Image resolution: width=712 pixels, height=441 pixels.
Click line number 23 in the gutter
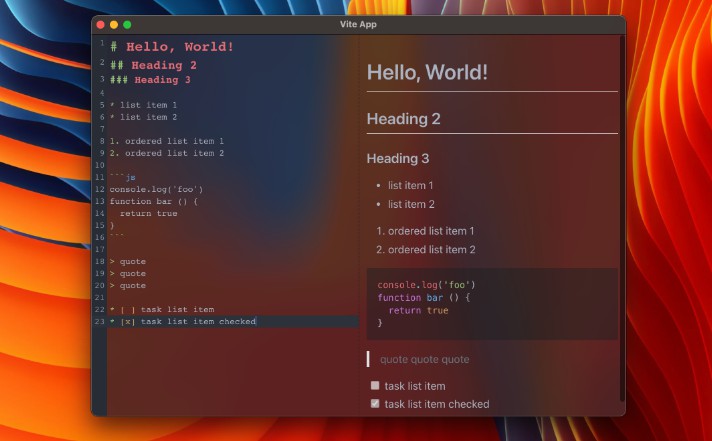click(100, 322)
